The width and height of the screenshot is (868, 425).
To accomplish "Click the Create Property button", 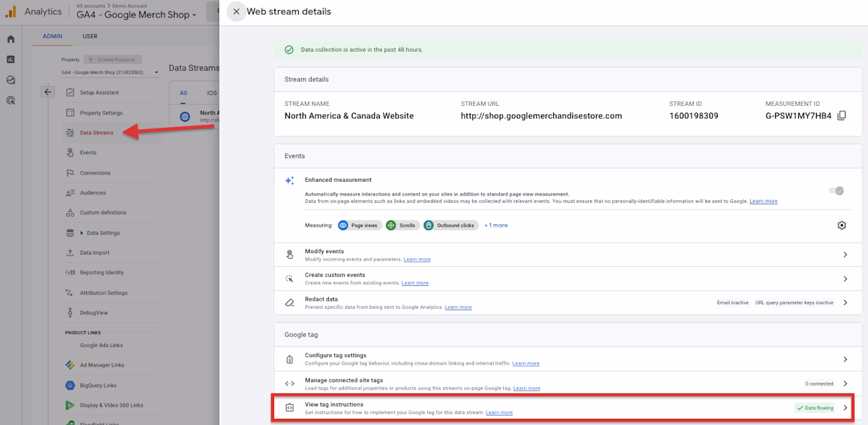I will coord(113,60).
